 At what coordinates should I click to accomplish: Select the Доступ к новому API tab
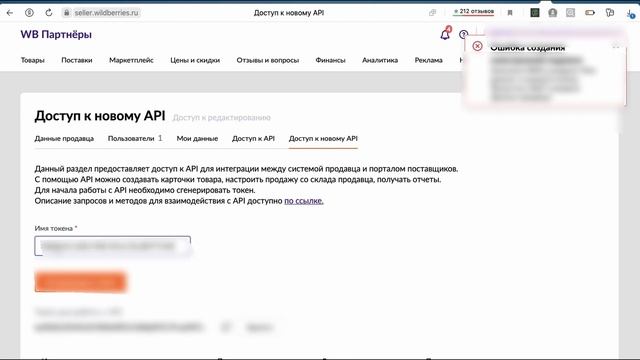click(323, 138)
